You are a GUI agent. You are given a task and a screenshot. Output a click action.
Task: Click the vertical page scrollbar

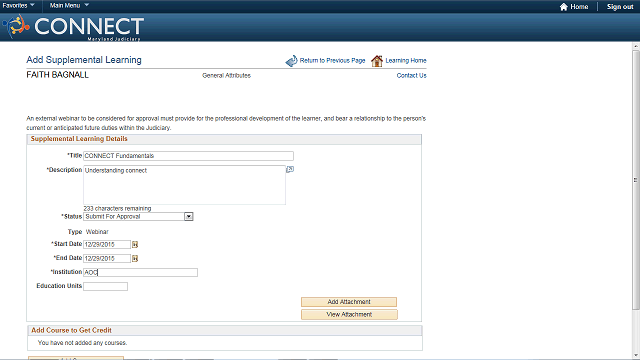pos(636,180)
